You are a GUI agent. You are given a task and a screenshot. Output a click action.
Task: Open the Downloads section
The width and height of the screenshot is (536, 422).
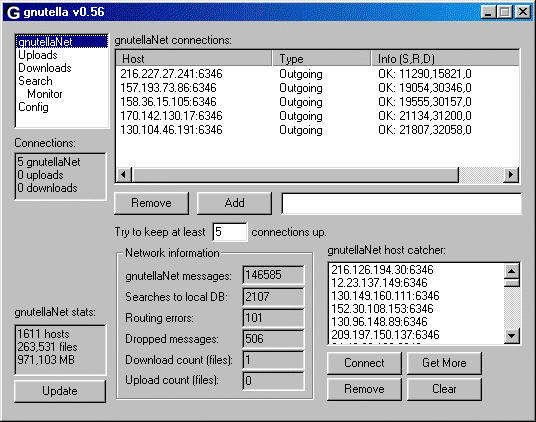pos(45,68)
